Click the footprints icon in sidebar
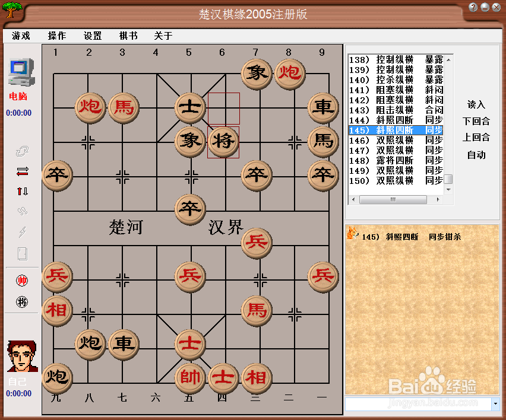The width and height of the screenshot is (506, 420). point(22,211)
